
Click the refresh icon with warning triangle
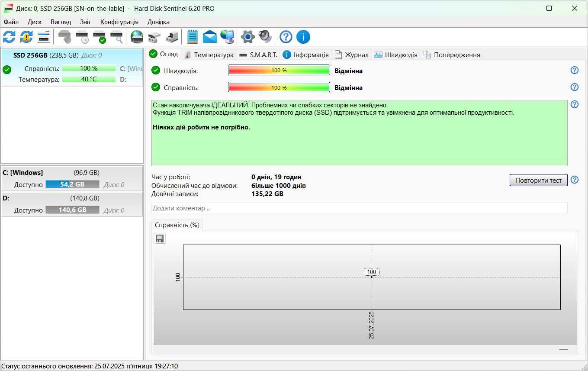[x=26, y=37]
